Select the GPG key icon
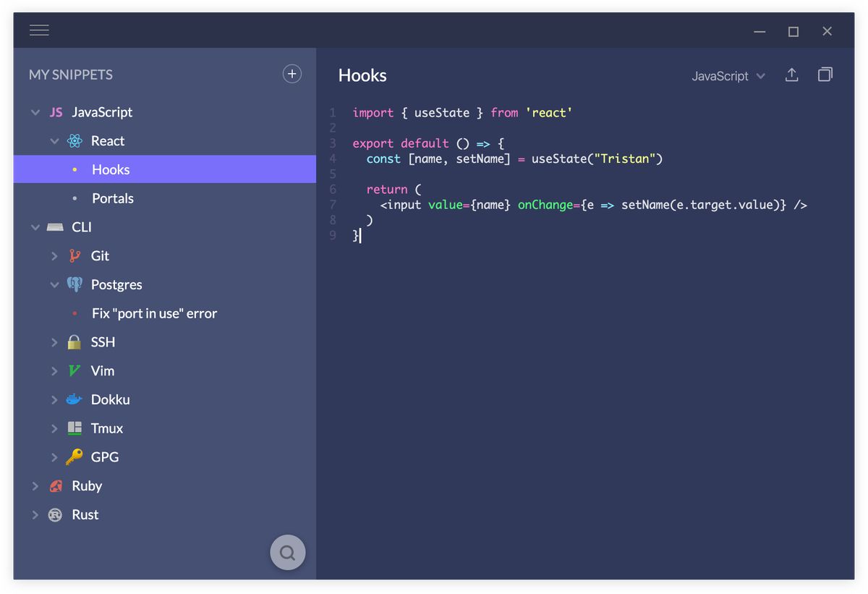Viewport: 868px width, 594px height. [75, 457]
